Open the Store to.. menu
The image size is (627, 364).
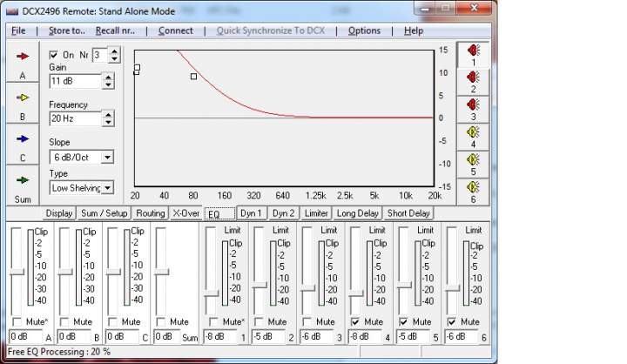67,30
